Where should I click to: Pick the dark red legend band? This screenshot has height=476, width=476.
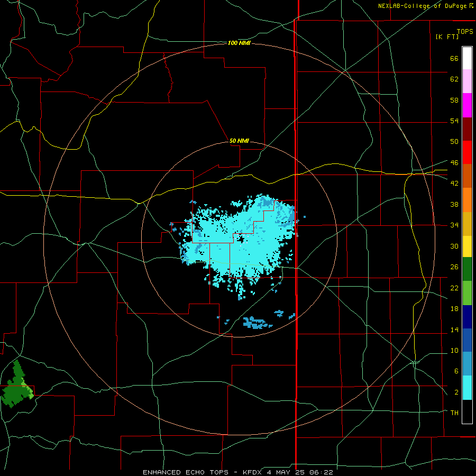[467, 129]
